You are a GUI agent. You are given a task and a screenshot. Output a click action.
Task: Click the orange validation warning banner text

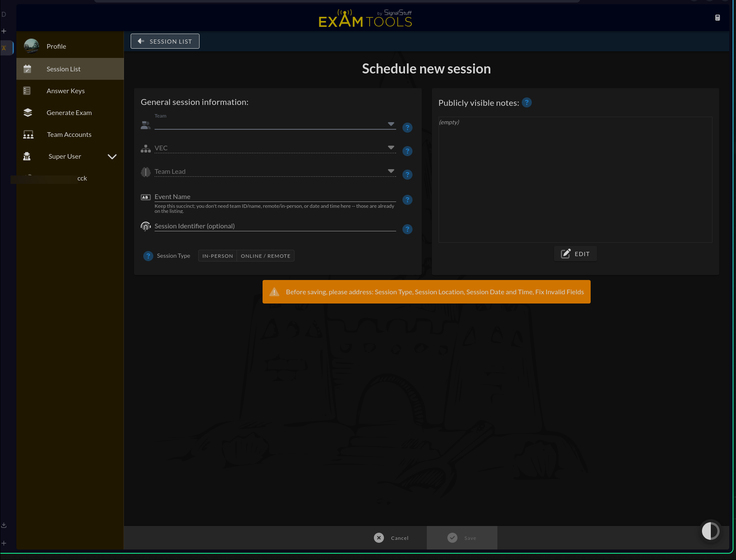(435, 292)
